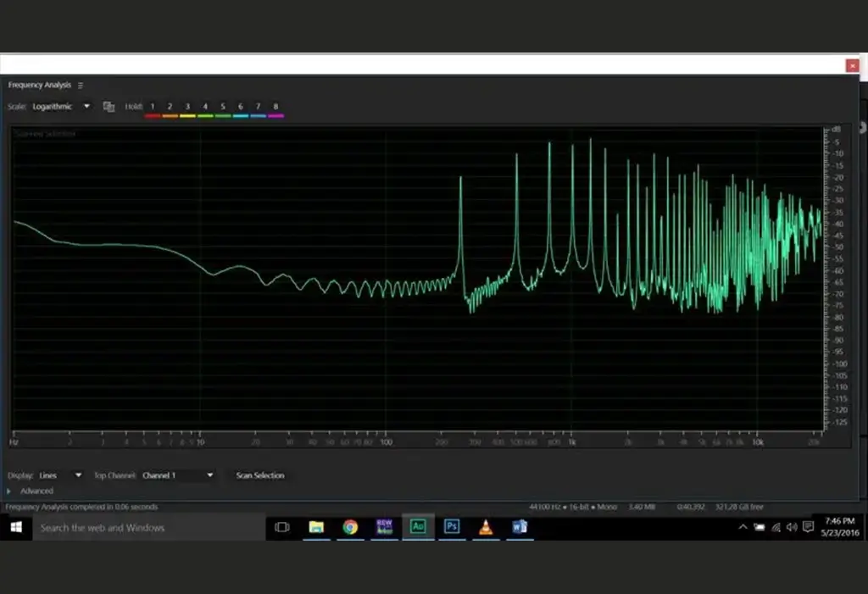
Task: Open the REW app from the taskbar
Action: [384, 527]
